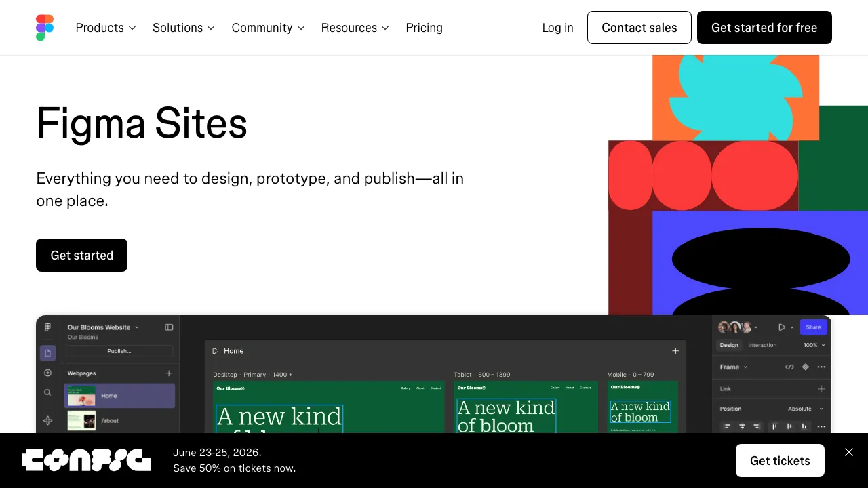The image size is (868, 488).
Task: Select the move tool icon in the sidebar
Action: click(47, 420)
